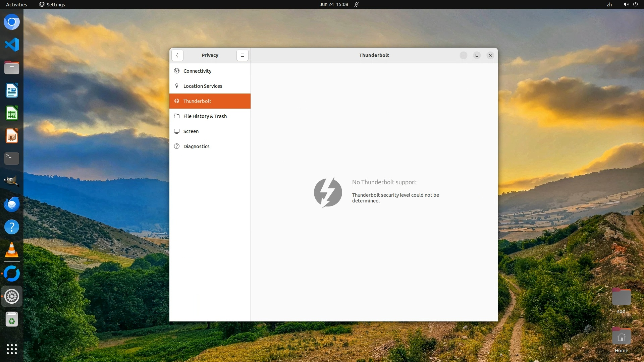Screen dimensions: 644x362
Task: Open the Location Services section
Action: (203, 86)
